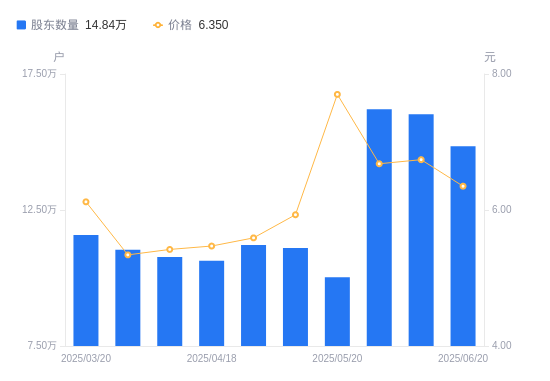Click the blue 股东数量 legend square
Screen dimensions: 550x381
(21, 25)
